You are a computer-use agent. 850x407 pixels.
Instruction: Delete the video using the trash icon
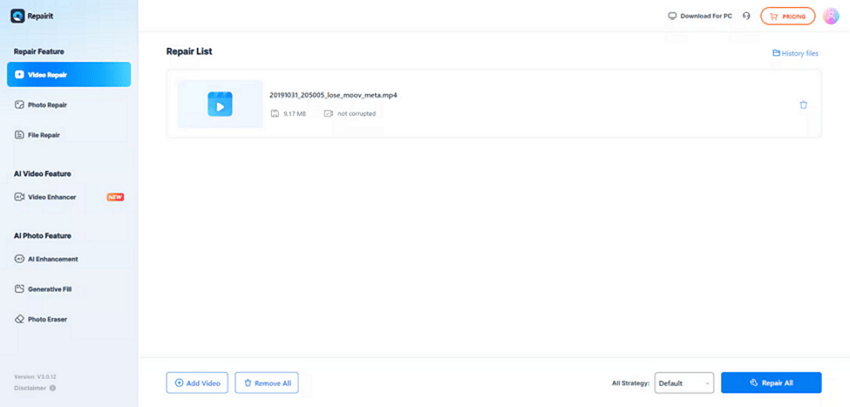click(803, 105)
